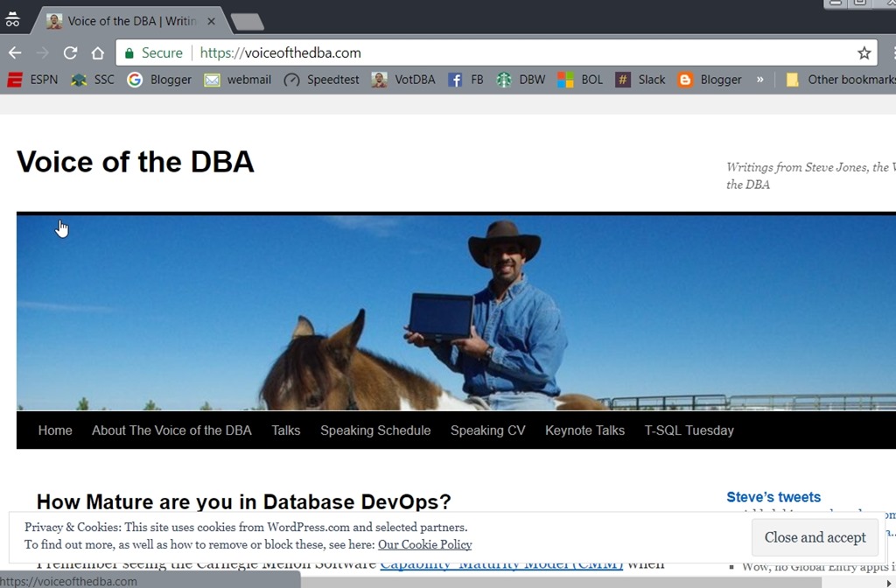Open the Slack bookmark
This screenshot has height=588, width=896.
640,80
